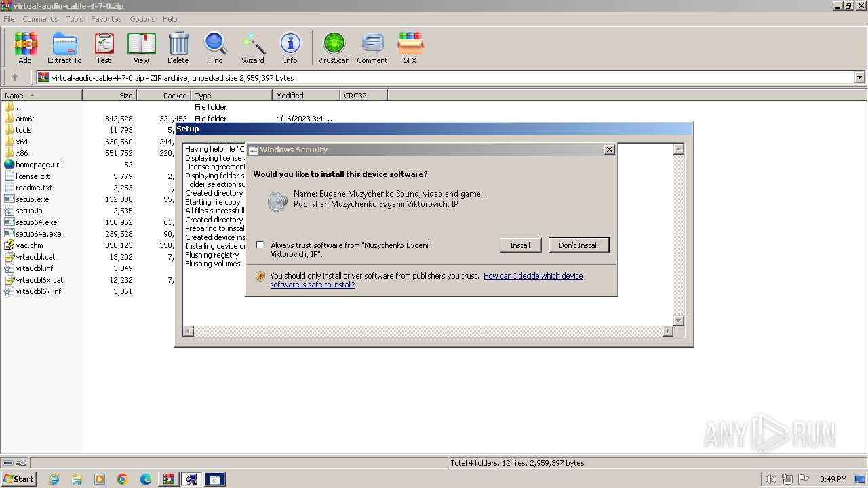Click the Info toolbar icon
The width and height of the screenshot is (868, 488).
290,47
